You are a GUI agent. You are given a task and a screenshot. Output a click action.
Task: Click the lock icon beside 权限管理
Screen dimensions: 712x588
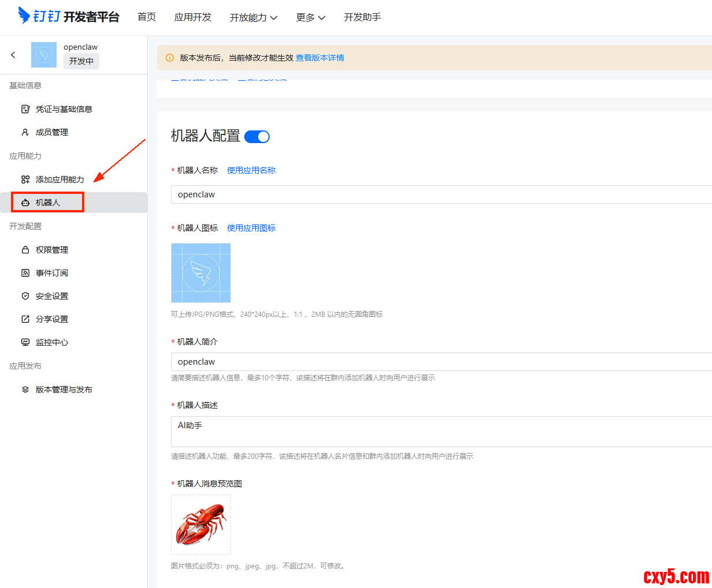tap(25, 250)
